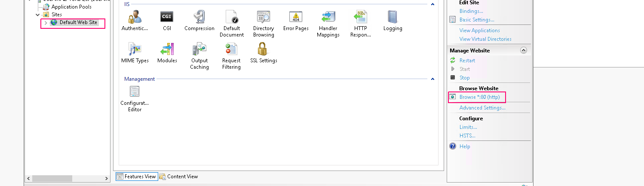The width and height of the screenshot is (644, 186).
Task: Click the green Restart icon
Action: pyautogui.click(x=453, y=61)
